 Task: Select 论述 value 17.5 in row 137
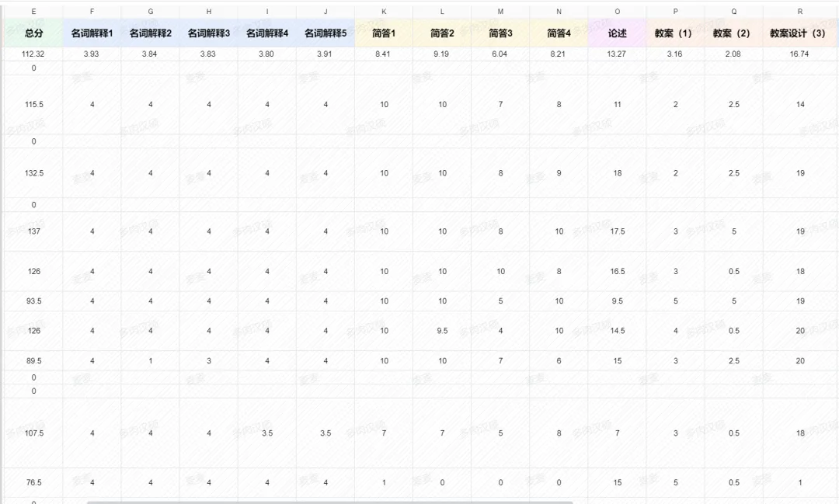pyautogui.click(x=618, y=231)
